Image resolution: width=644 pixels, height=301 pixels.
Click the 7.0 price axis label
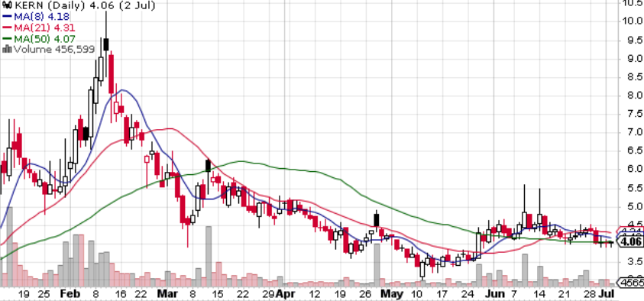click(x=634, y=132)
